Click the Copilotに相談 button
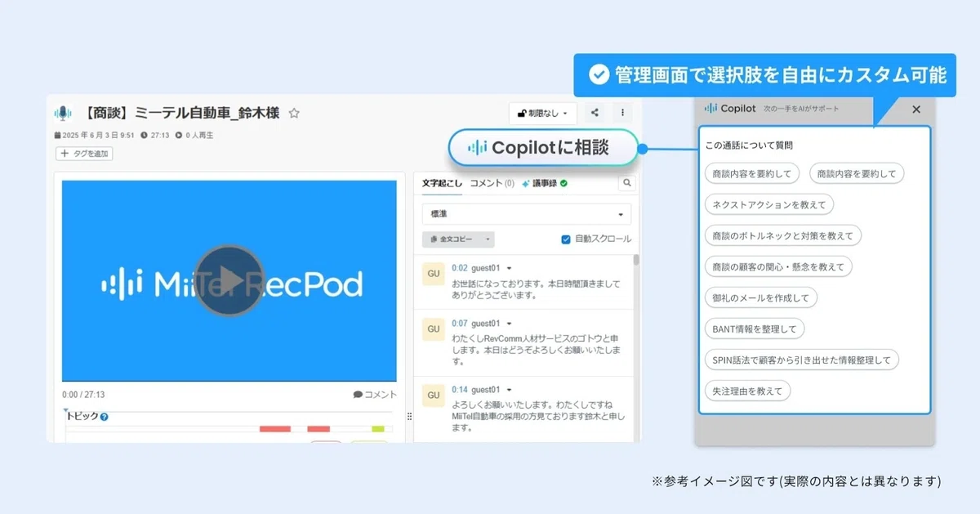The width and height of the screenshot is (980, 514). coord(542,148)
